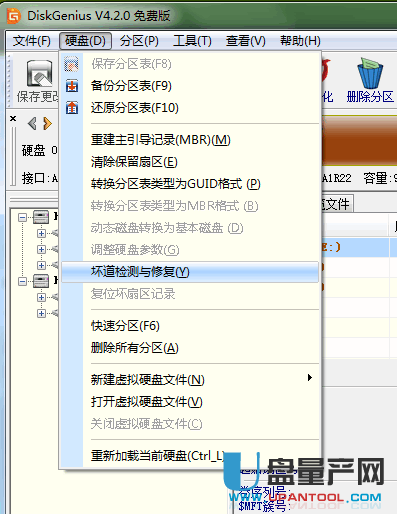397x514 pixels.
Task: Expand first partition under first disk
Action: [41, 233]
